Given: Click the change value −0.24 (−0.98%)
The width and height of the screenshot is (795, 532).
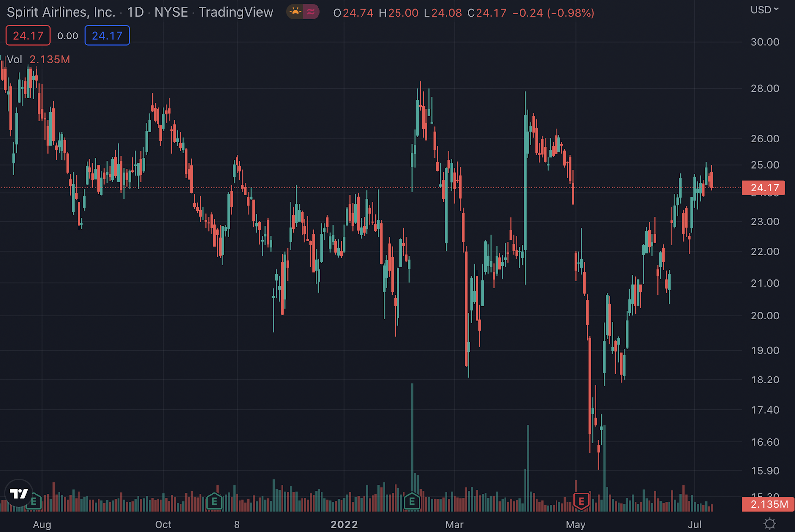Looking at the screenshot, I should [x=553, y=13].
